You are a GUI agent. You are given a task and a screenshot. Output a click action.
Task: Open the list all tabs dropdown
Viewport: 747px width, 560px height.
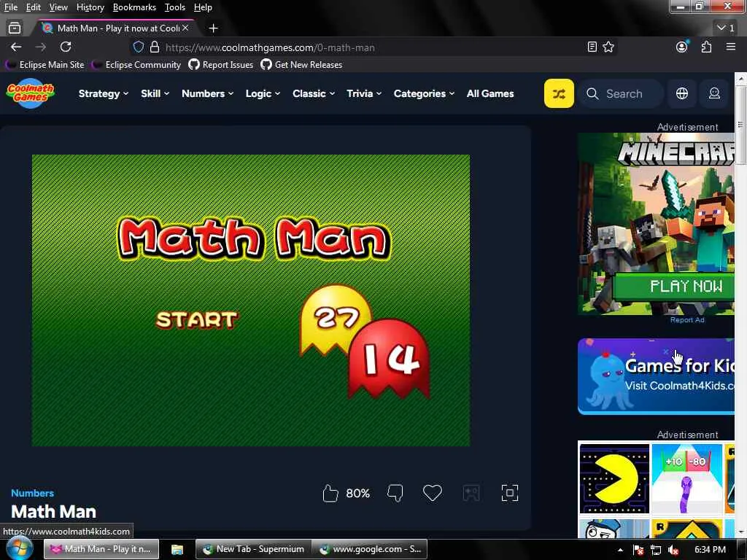coord(726,28)
